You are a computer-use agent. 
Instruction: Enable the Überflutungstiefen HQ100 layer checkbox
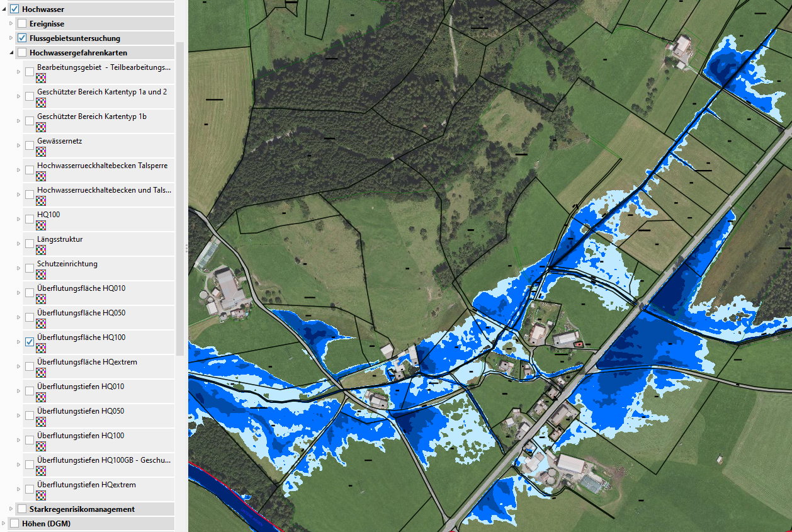point(30,440)
